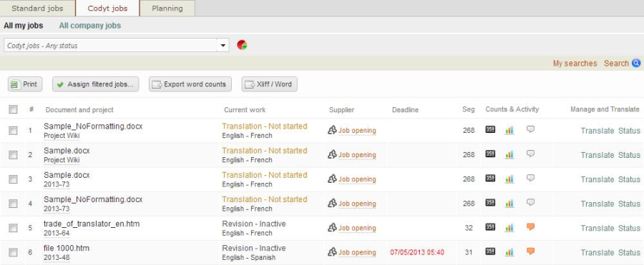Open the Assign filtered jobs options

(95, 84)
